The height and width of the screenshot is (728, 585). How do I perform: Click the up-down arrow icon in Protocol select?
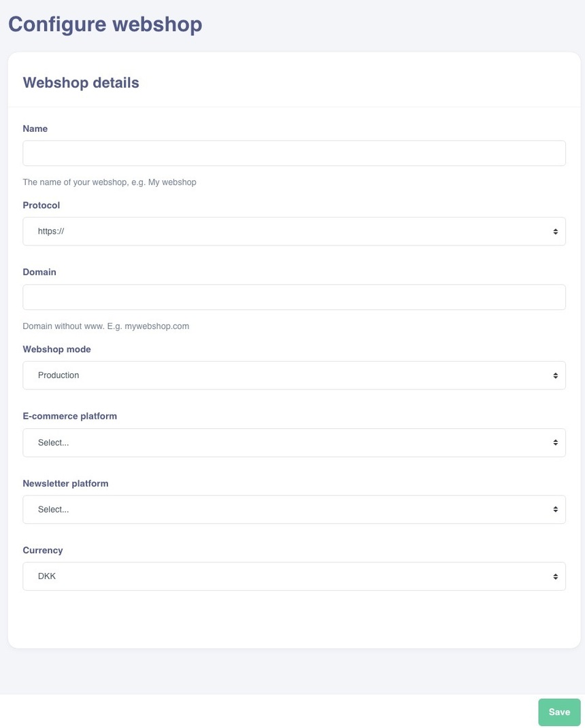tap(555, 232)
